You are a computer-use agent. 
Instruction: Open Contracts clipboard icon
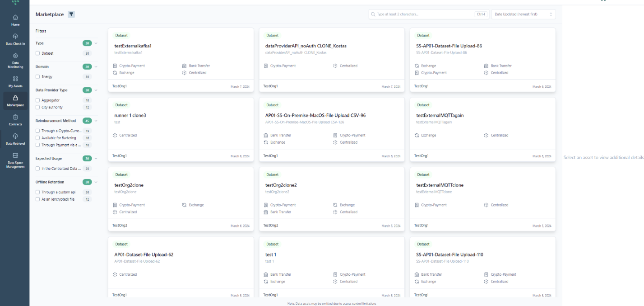pyautogui.click(x=15, y=117)
